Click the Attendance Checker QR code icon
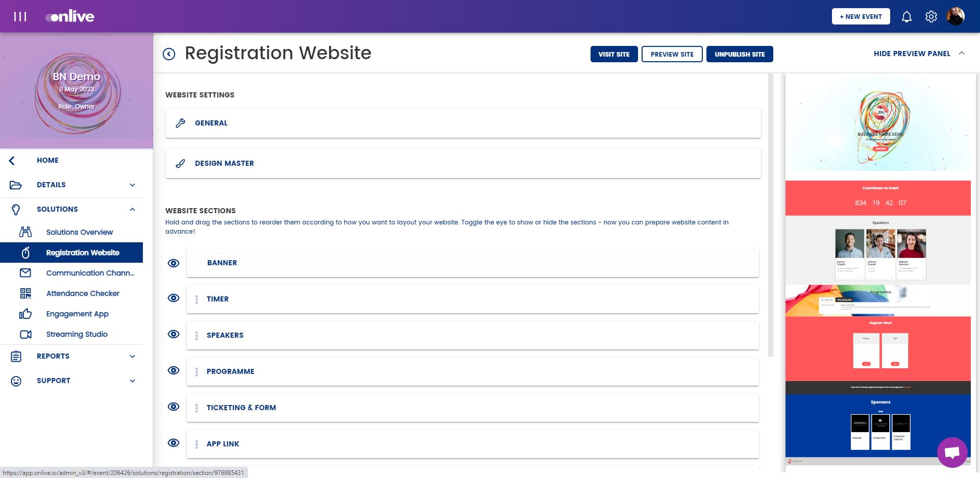The width and height of the screenshot is (980, 478). pyautogui.click(x=26, y=293)
